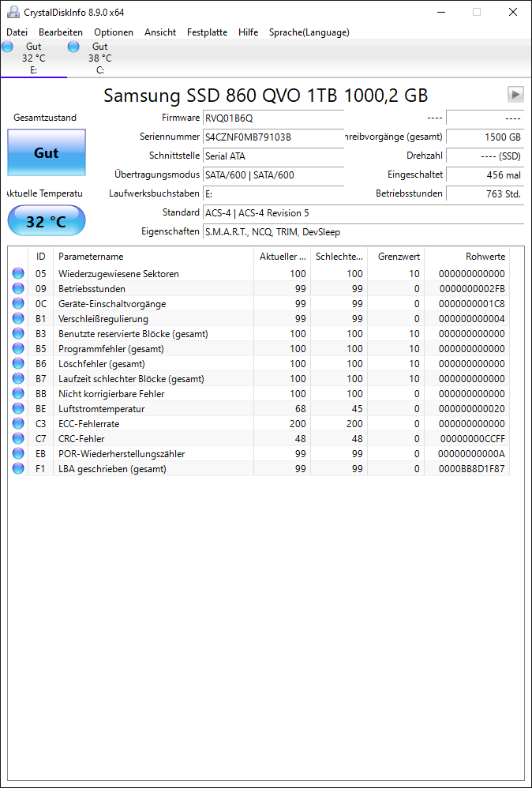Viewport: 532px width, 788px height.
Task: Click raw value 0000BB8D1F87
Action: click(472, 469)
